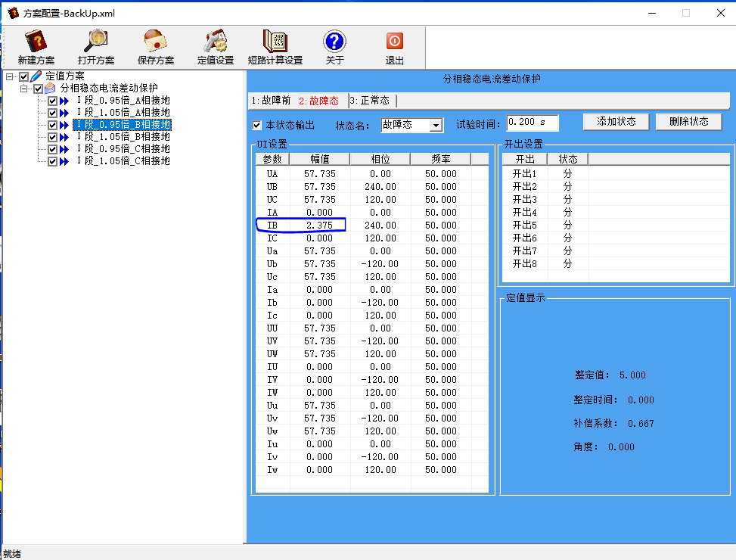Image resolution: width=736 pixels, height=560 pixels.
Task: Open a scheme with 打开方案 icon
Action: 96,42
